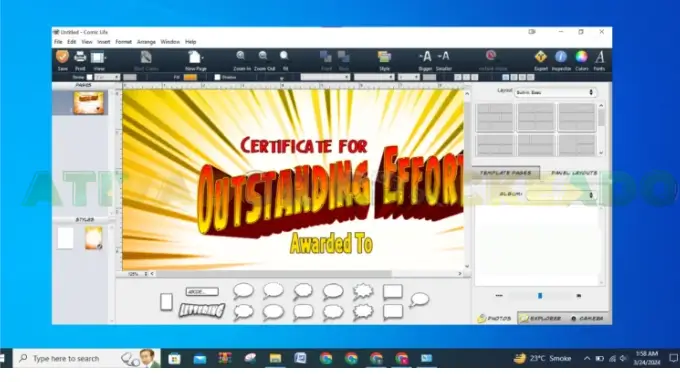Click the taskbar weather widget
Viewport: 680px width, 382px height.
click(542, 358)
